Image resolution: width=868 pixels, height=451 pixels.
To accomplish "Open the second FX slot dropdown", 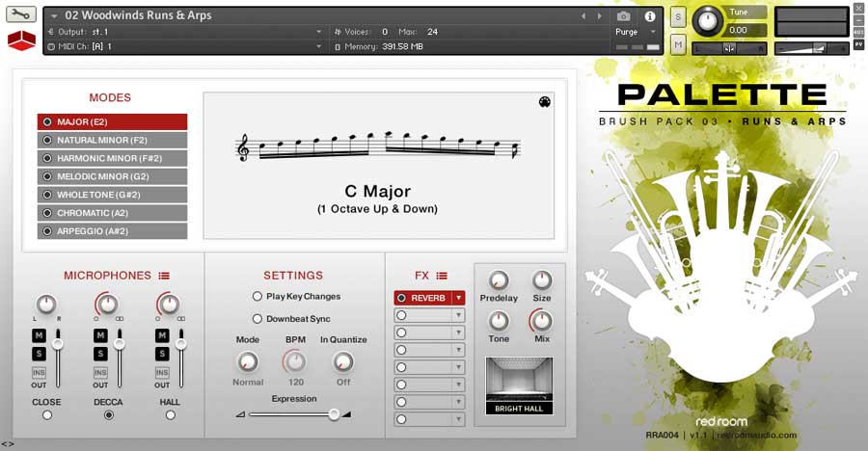I will tap(458, 315).
